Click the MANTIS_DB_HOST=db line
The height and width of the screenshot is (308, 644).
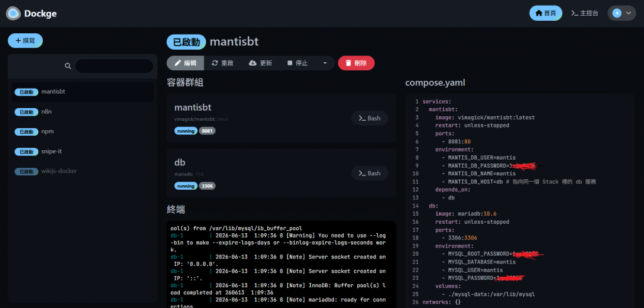click(519, 182)
